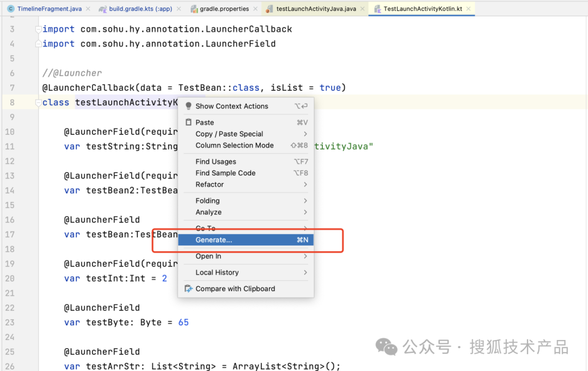Open the testLaunchActivityJava.java tab
588x371 pixels.
[x=316, y=9]
